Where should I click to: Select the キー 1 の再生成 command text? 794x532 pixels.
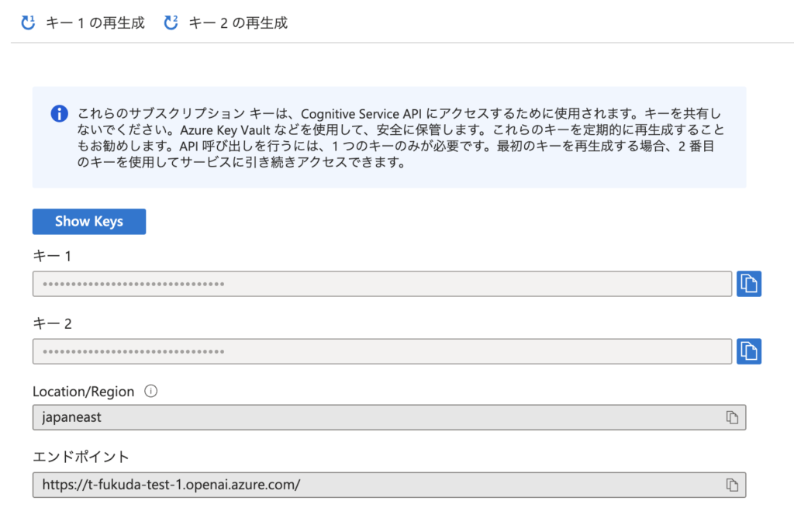point(95,22)
